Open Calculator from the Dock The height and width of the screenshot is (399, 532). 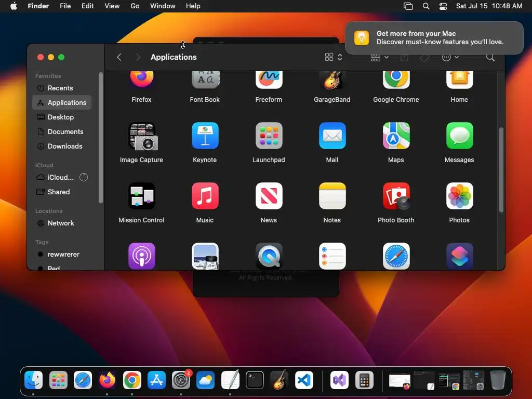tap(364, 380)
